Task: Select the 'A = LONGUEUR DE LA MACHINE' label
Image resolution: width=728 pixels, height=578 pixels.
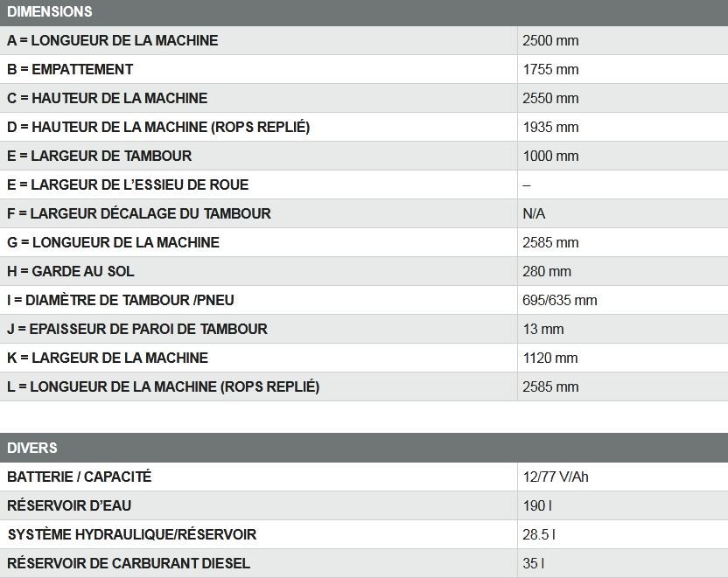Action: [x=113, y=40]
